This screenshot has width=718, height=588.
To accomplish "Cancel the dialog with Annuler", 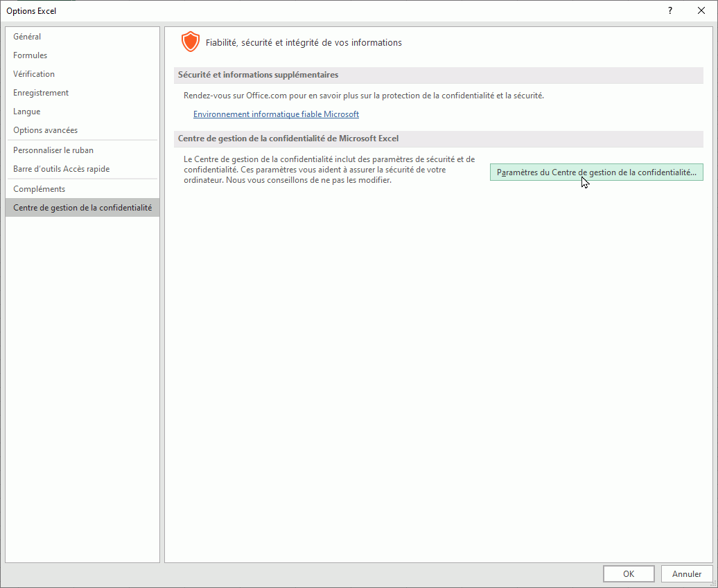I will [687, 574].
